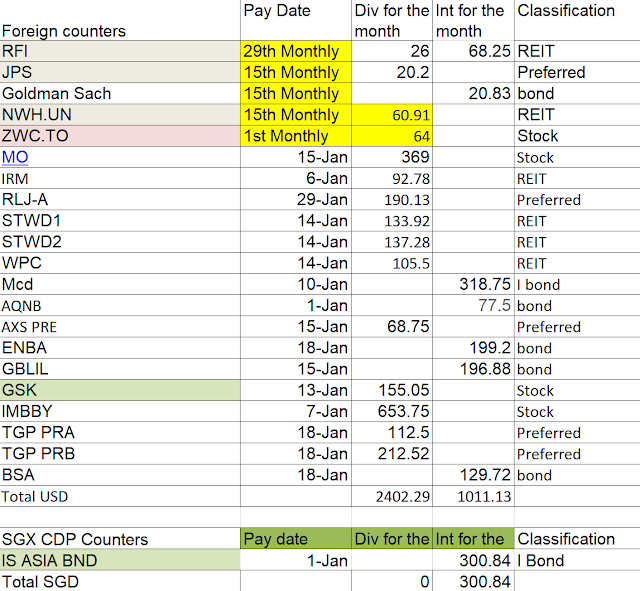The width and height of the screenshot is (640, 591).
Task: Click Goldman Sach interest 20.83
Action: (473, 94)
